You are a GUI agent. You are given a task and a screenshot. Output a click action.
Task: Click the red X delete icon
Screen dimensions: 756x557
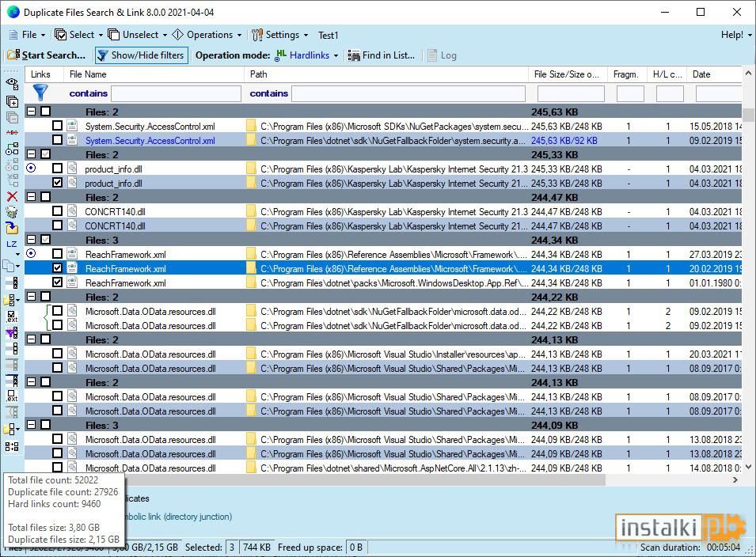click(x=12, y=196)
